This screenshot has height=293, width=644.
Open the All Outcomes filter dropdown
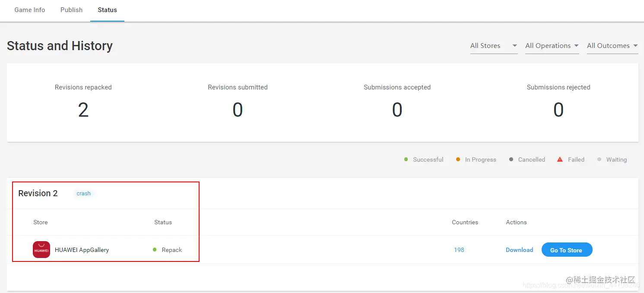pyautogui.click(x=612, y=46)
